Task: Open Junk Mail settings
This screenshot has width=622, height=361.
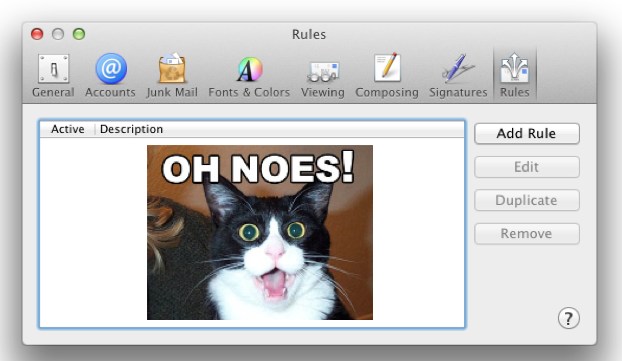Action: click(x=172, y=76)
